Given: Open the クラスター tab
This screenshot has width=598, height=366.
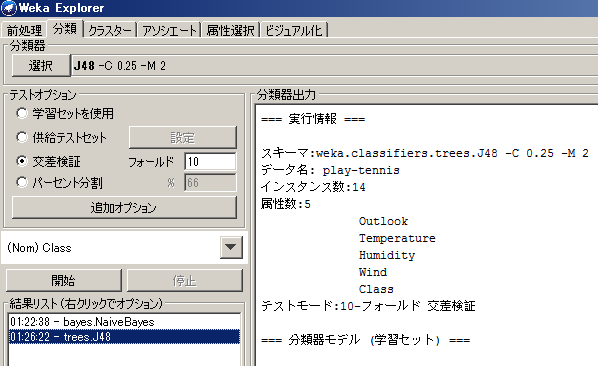Looking at the screenshot, I should 110,30.
